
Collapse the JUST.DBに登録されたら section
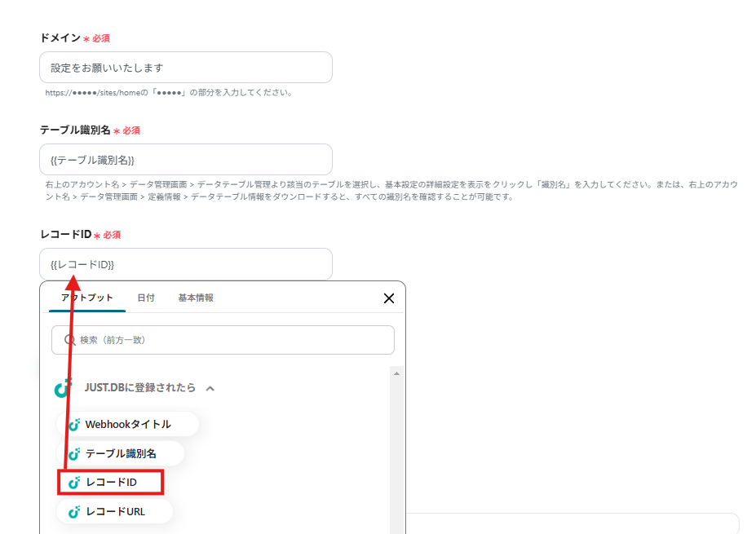[x=210, y=388]
